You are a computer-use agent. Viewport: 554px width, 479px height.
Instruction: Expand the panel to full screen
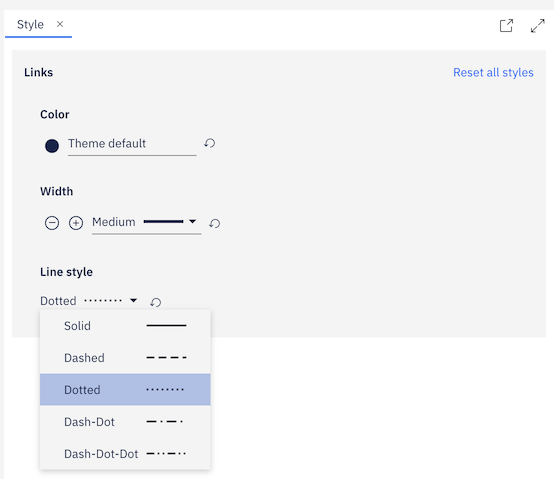[x=538, y=25]
